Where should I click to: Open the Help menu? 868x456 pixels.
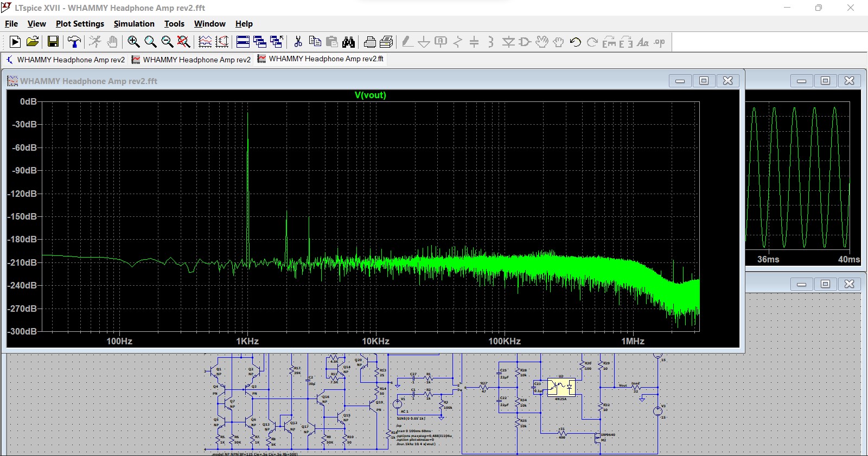point(244,24)
